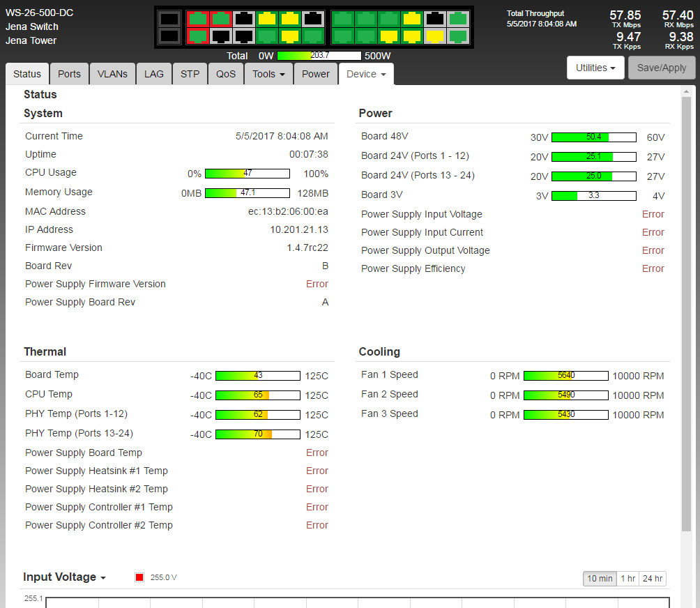The height and width of the screenshot is (608, 700).
Task: Open the Input Voltage graph selector
Action: coord(65,577)
